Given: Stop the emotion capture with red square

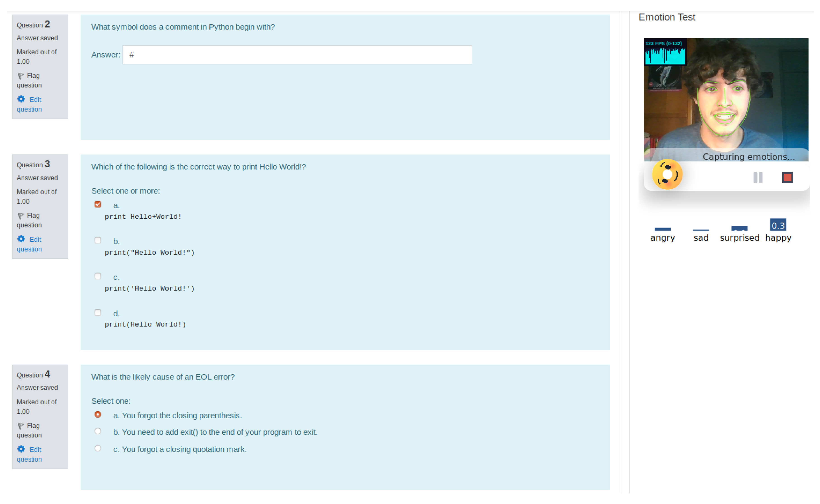Looking at the screenshot, I should tap(787, 177).
